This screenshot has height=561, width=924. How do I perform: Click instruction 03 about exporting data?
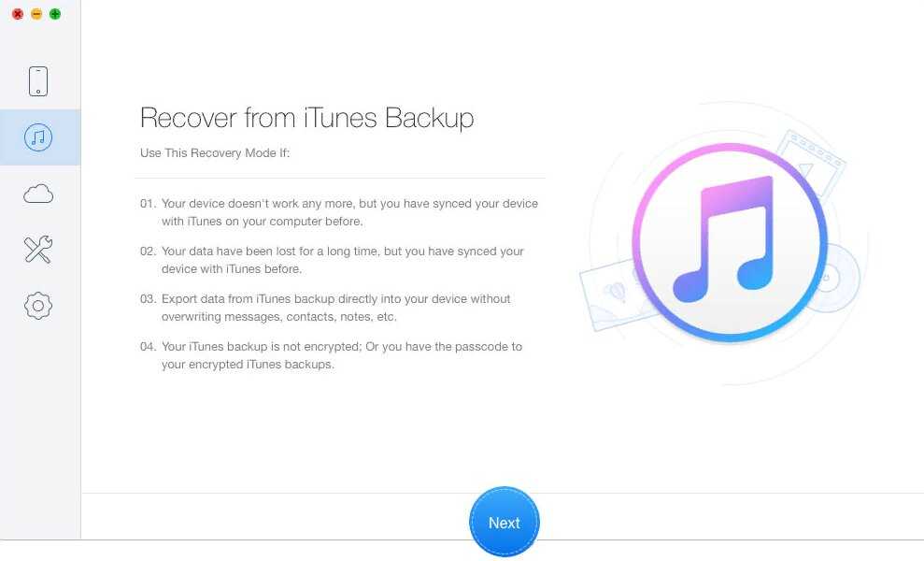pyautogui.click(x=325, y=308)
